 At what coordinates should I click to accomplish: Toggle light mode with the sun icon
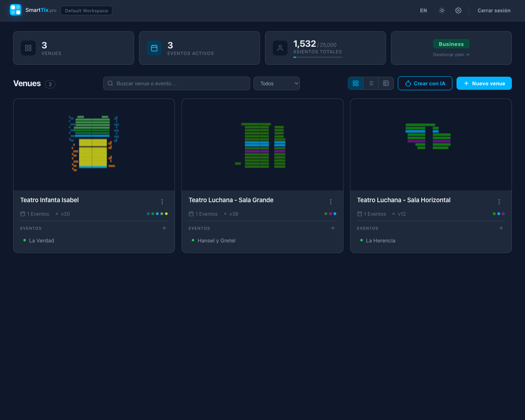[x=441, y=10]
